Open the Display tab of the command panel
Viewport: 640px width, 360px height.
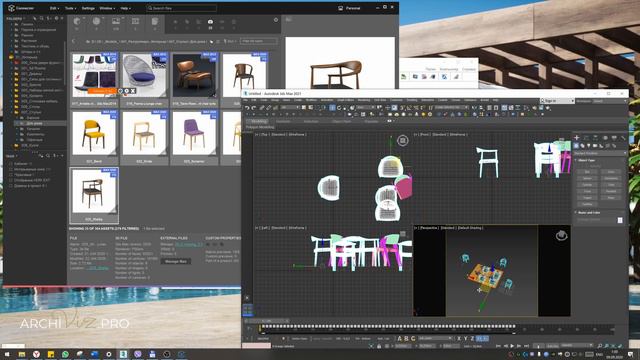[x=614, y=138]
